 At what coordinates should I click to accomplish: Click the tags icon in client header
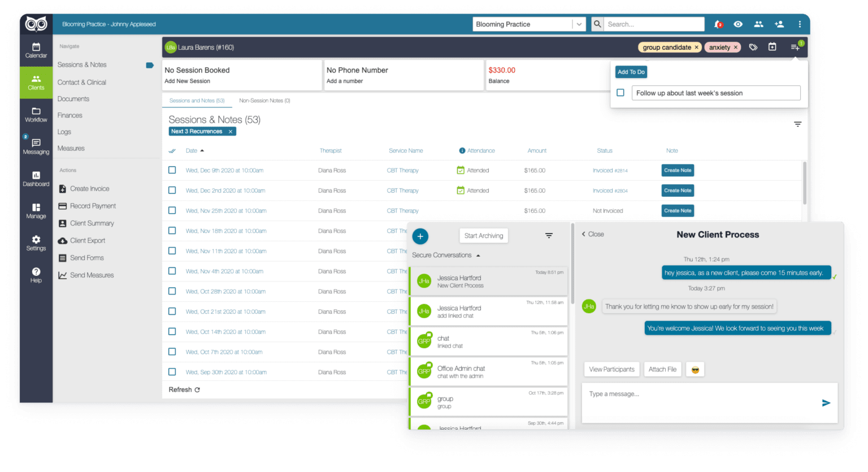753,47
